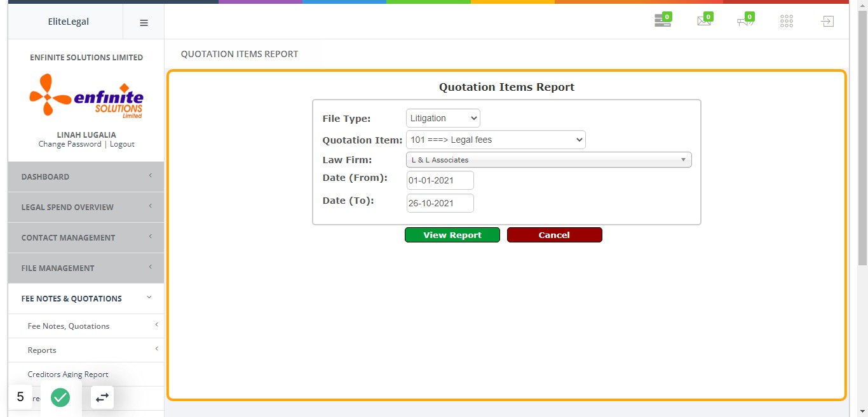This screenshot has width=868, height=417.
Task: Open the envelope messages icon
Action: (704, 21)
